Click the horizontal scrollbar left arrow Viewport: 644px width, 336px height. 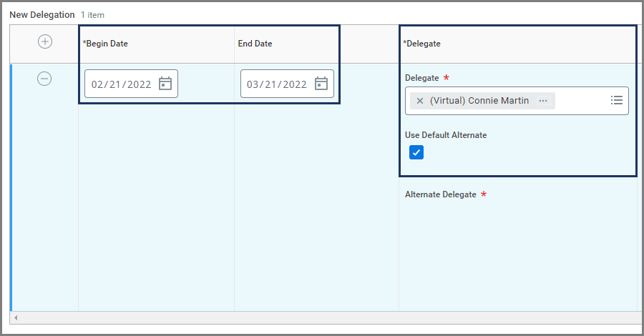click(15, 317)
